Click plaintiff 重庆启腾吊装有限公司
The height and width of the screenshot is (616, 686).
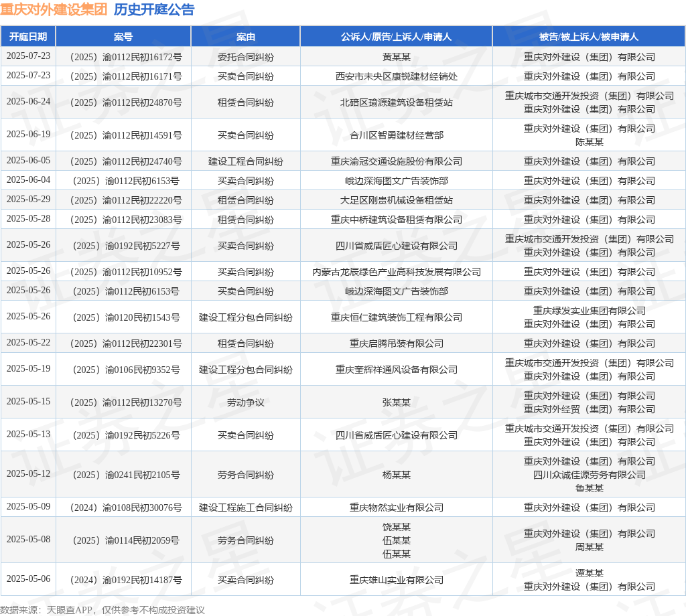point(397,343)
